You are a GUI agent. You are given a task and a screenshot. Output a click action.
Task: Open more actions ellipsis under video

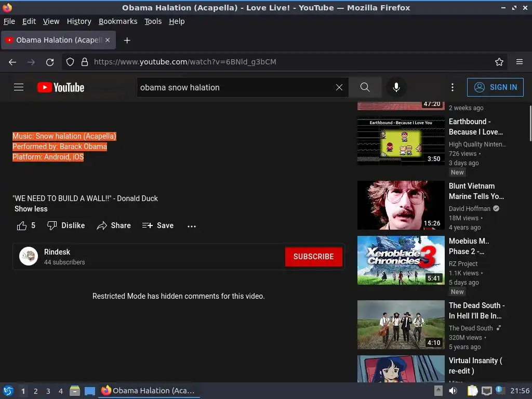[192, 227]
